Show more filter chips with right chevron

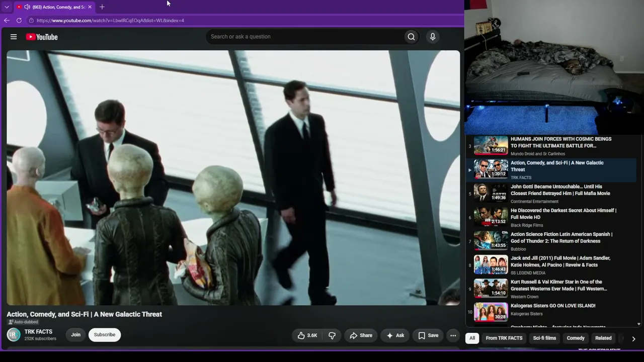point(633,339)
